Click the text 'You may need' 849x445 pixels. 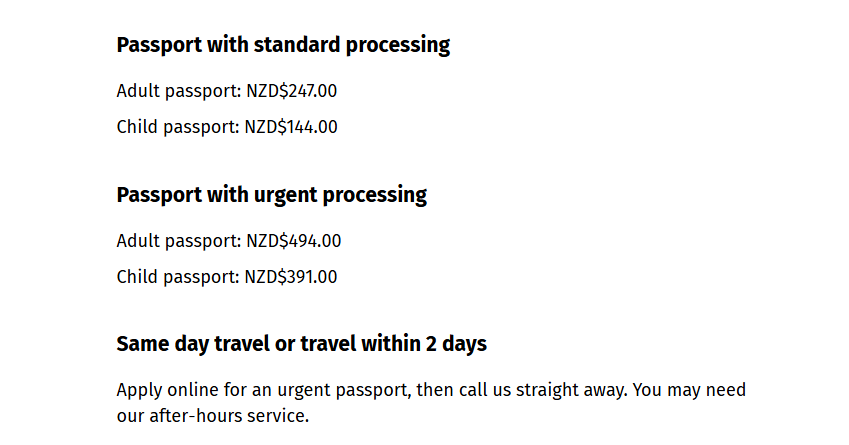[x=689, y=390]
